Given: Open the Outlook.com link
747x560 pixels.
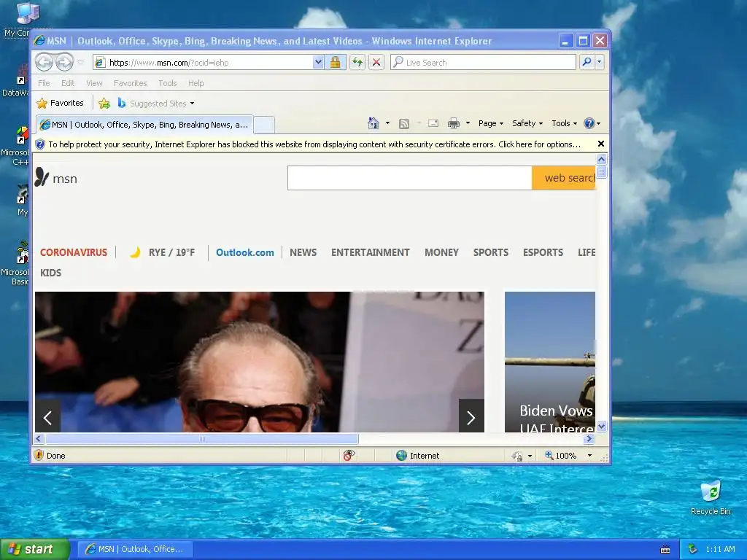Looking at the screenshot, I should [x=245, y=252].
